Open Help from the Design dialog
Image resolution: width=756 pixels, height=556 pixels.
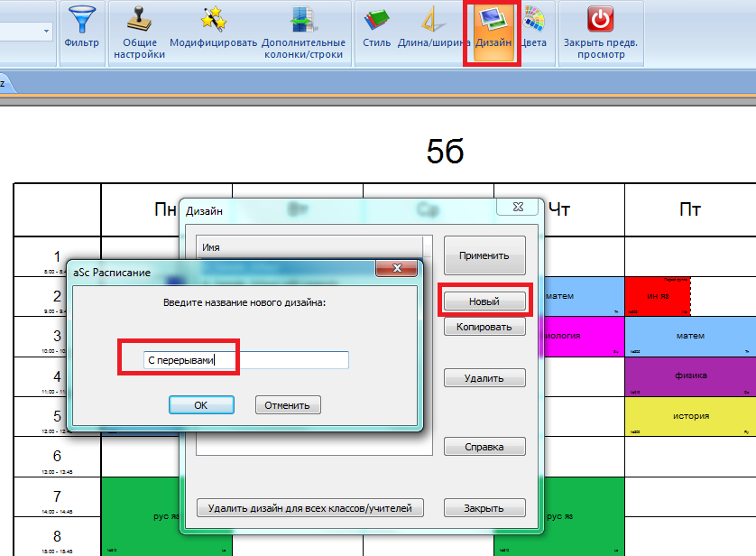[x=484, y=447]
